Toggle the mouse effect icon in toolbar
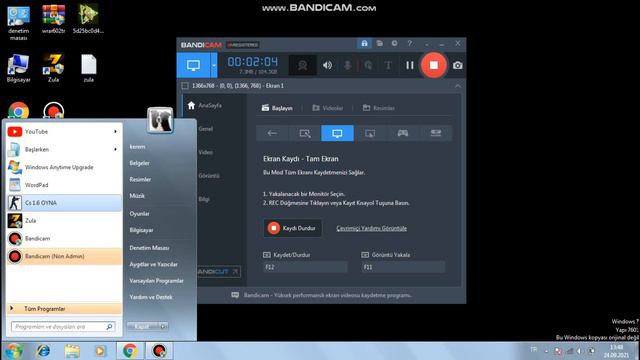The height and width of the screenshot is (360, 640). pyautogui.click(x=368, y=65)
